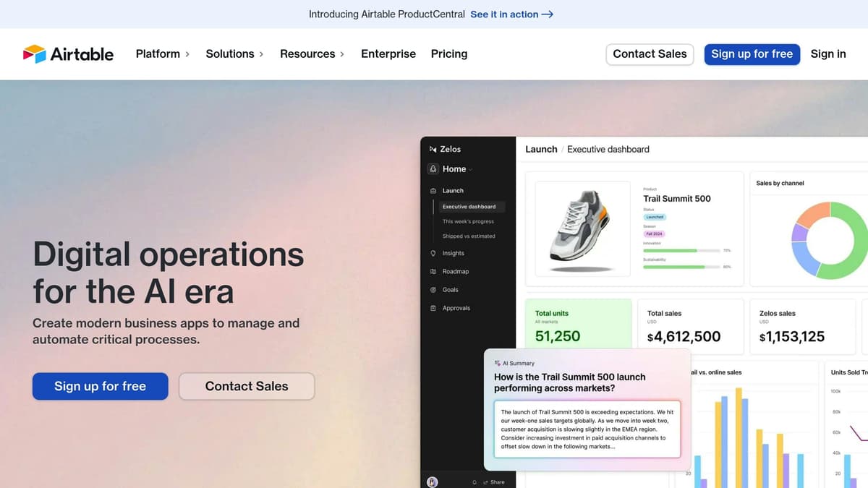Open the Enterprise menu item
The height and width of the screenshot is (488, 868).
pos(388,53)
